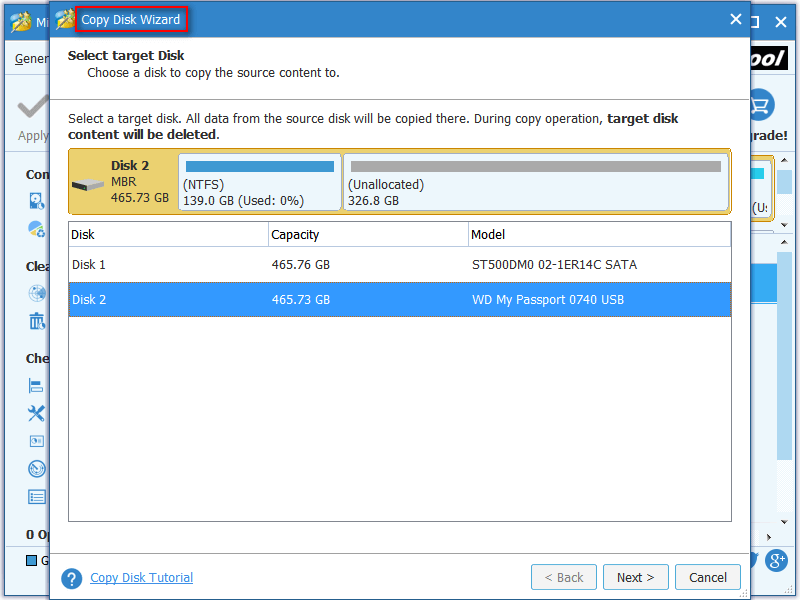The width and height of the screenshot is (800, 600).
Task: Click the second Convert section sidebar icon
Action: pyautogui.click(x=37, y=229)
